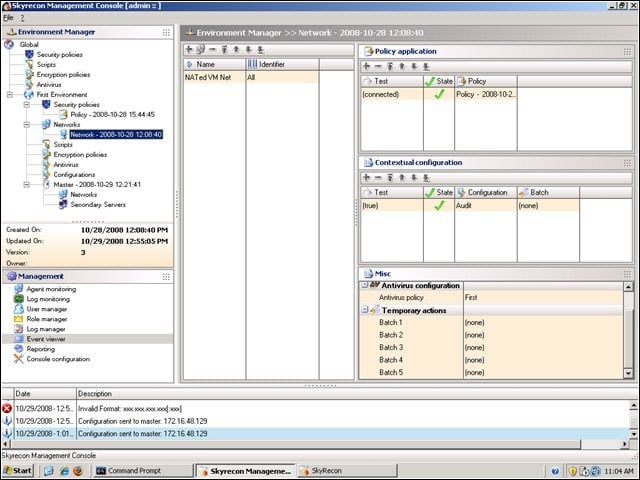The height and width of the screenshot is (480, 640).
Task: Collapse the Antivirus configuration section in Misc
Action: point(364,285)
